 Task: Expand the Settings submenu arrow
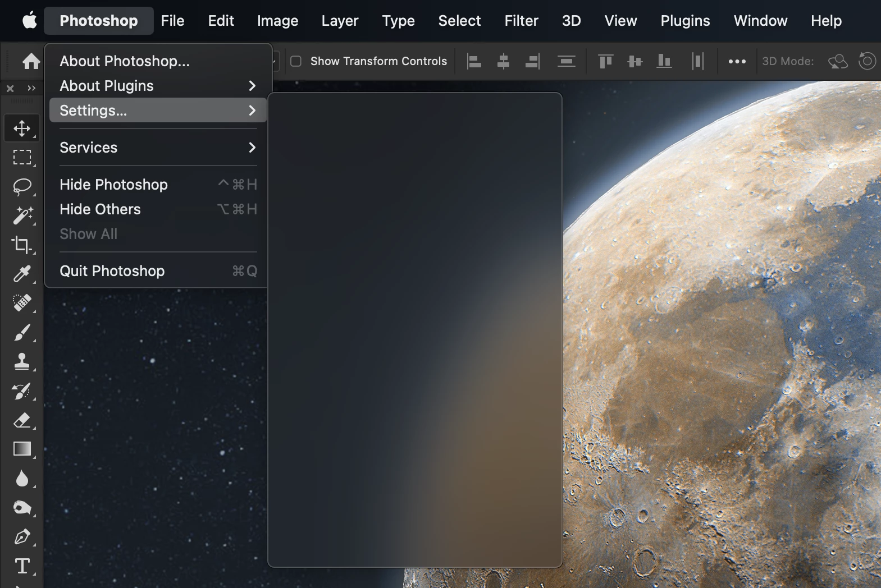[x=252, y=111]
